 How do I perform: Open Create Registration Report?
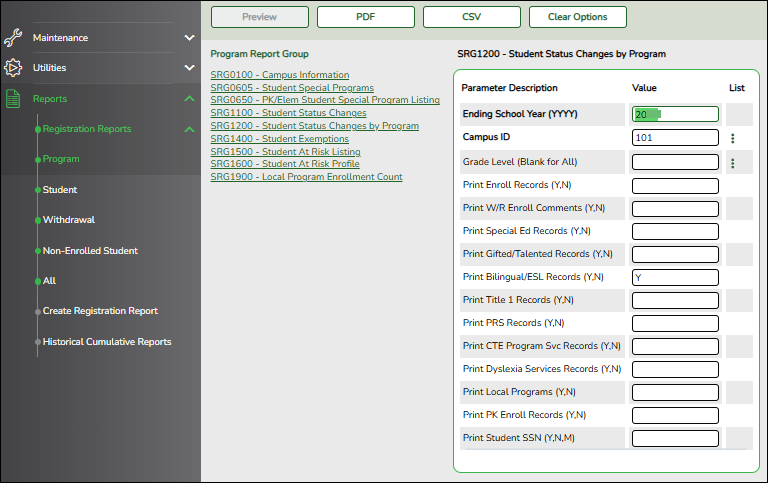pos(100,311)
